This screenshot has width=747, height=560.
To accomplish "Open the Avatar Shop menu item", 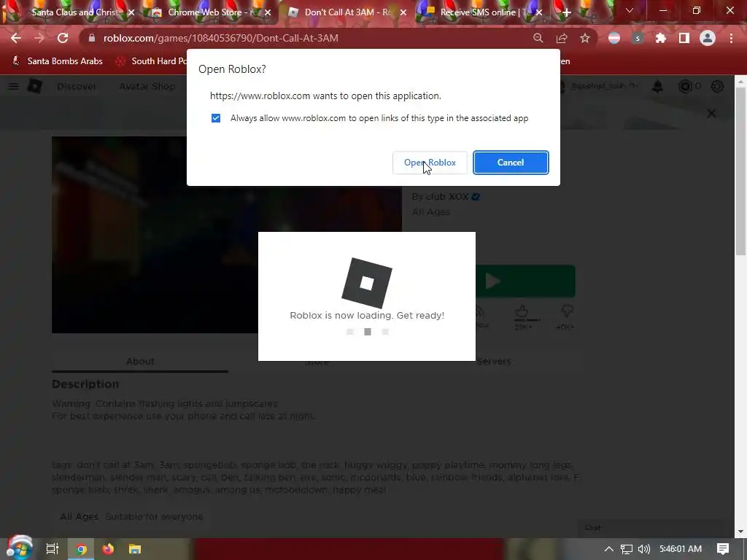I will coord(147,86).
